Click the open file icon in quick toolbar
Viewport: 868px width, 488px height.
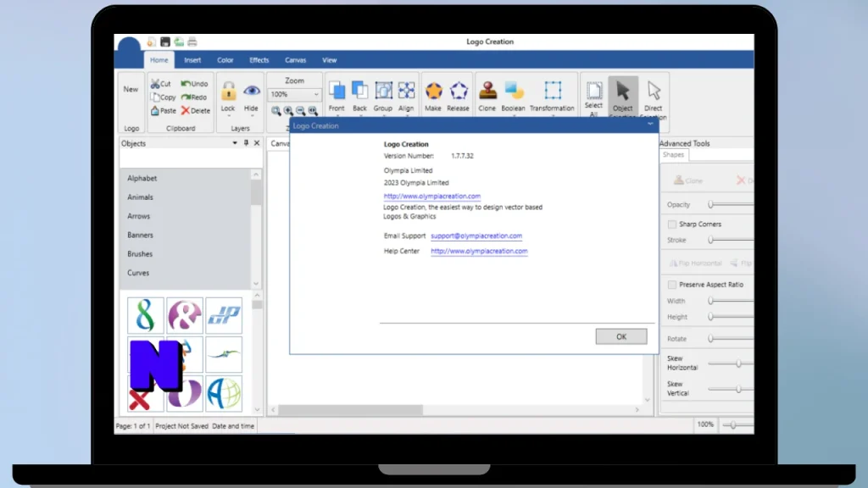151,42
